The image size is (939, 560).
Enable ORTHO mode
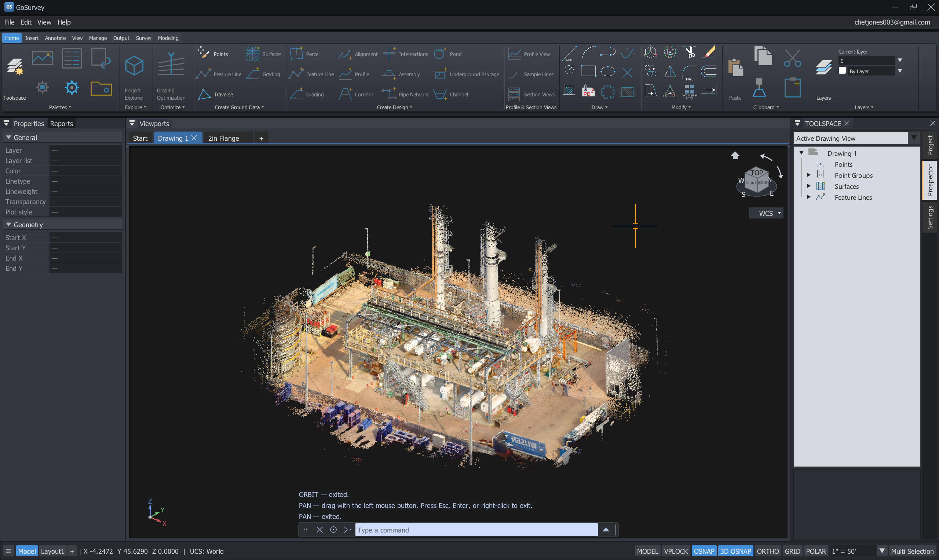pos(768,551)
